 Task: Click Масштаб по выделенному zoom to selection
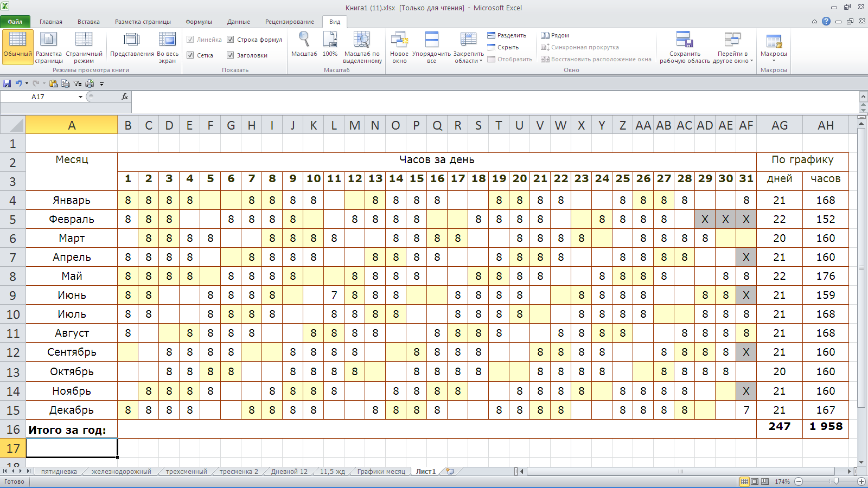(x=362, y=47)
